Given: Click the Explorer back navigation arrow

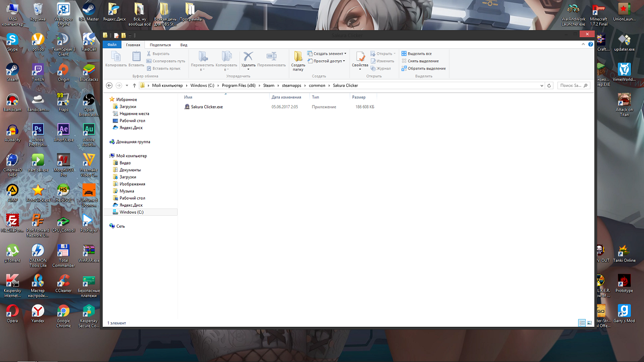Looking at the screenshot, I should (109, 85).
